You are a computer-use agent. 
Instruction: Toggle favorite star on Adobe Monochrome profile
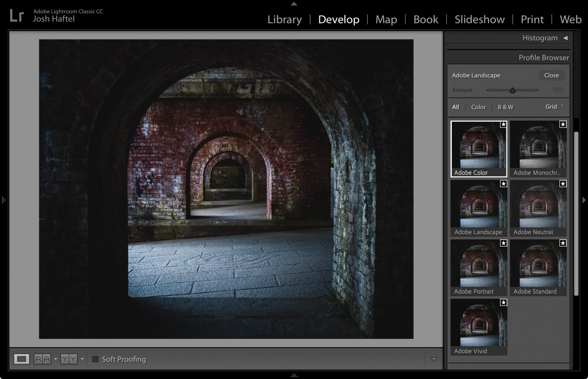point(563,124)
